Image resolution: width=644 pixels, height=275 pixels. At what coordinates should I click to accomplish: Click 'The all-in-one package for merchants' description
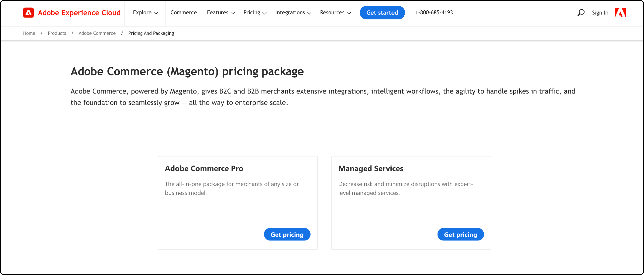(232, 188)
